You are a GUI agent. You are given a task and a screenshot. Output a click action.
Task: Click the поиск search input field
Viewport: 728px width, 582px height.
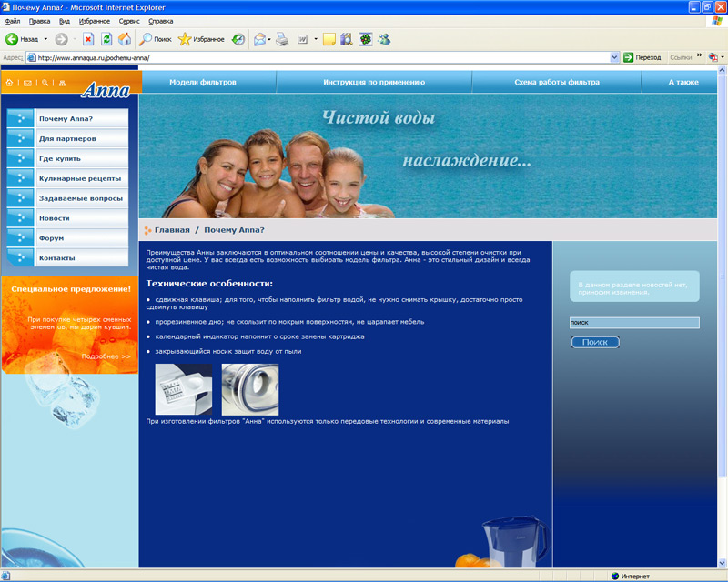pyautogui.click(x=634, y=323)
